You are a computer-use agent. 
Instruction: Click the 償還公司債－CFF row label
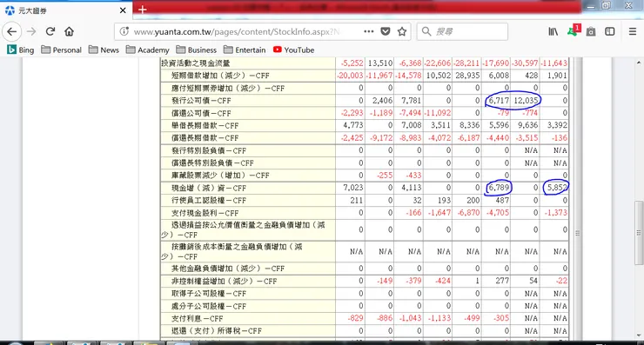pos(201,113)
